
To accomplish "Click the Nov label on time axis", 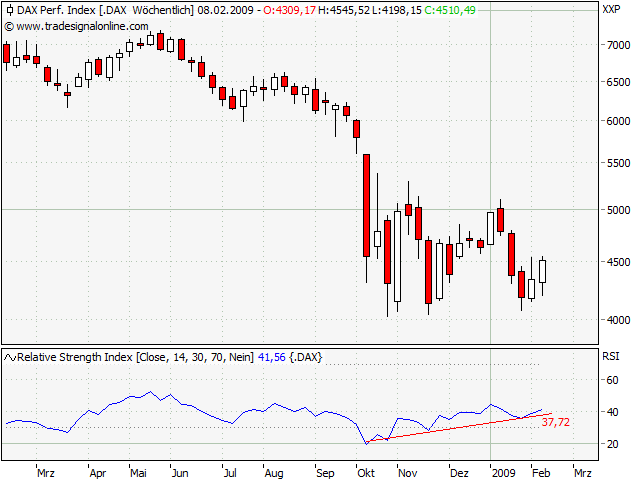I will coord(408,473).
